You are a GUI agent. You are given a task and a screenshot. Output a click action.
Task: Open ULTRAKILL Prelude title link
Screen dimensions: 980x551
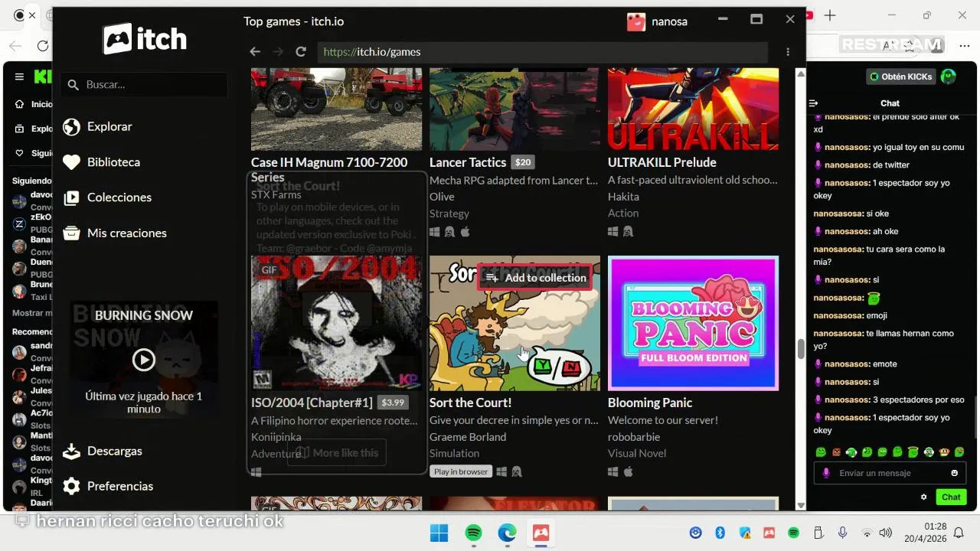(662, 162)
